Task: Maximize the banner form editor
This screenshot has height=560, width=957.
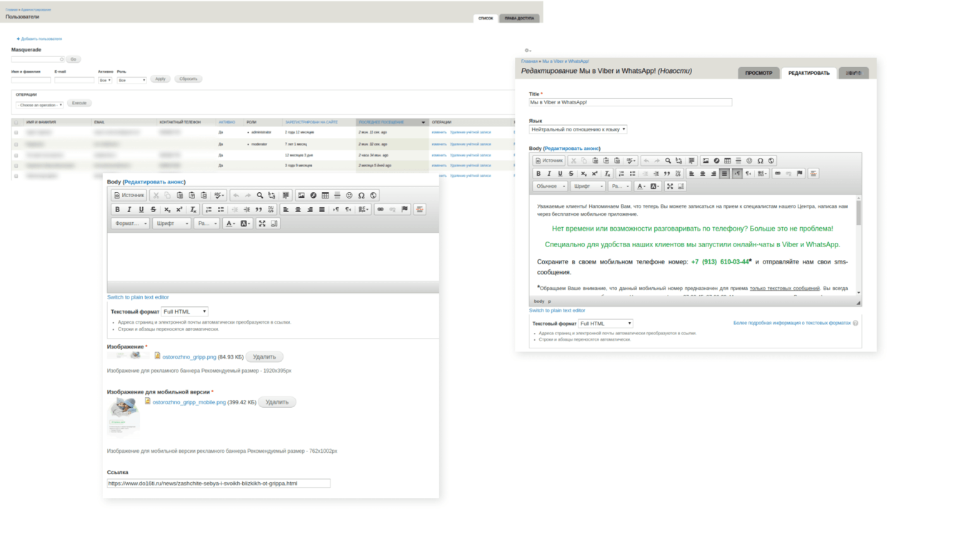Action: [x=262, y=224]
